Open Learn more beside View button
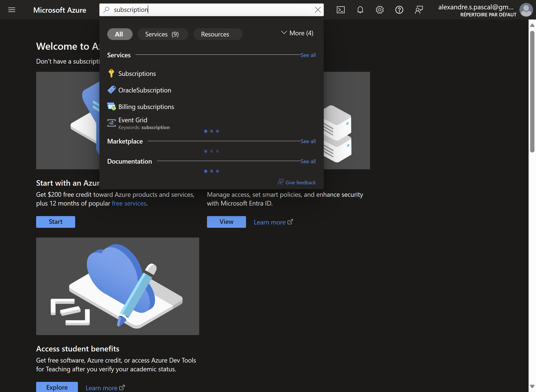This screenshot has width=536, height=392. pyautogui.click(x=273, y=222)
